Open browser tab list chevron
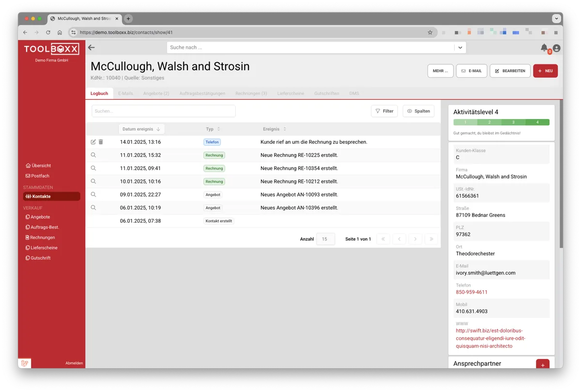This screenshot has height=392, width=581. [556, 18]
